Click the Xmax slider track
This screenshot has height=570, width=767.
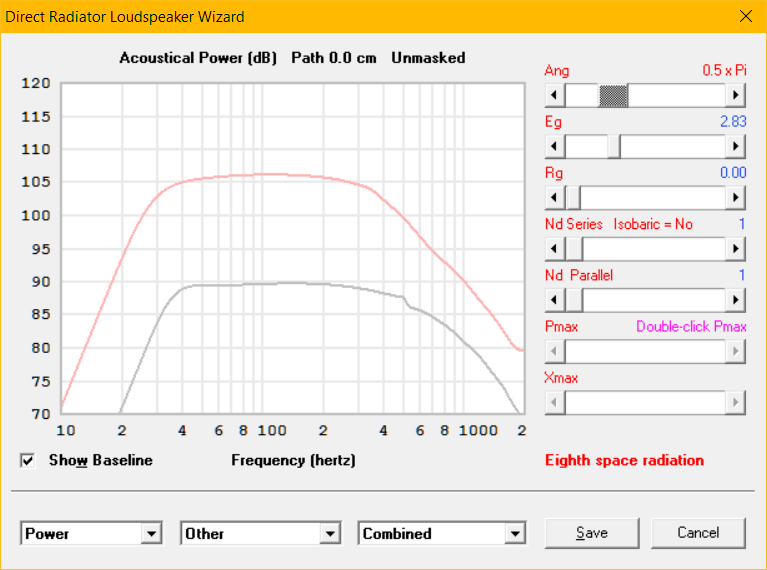click(x=645, y=403)
